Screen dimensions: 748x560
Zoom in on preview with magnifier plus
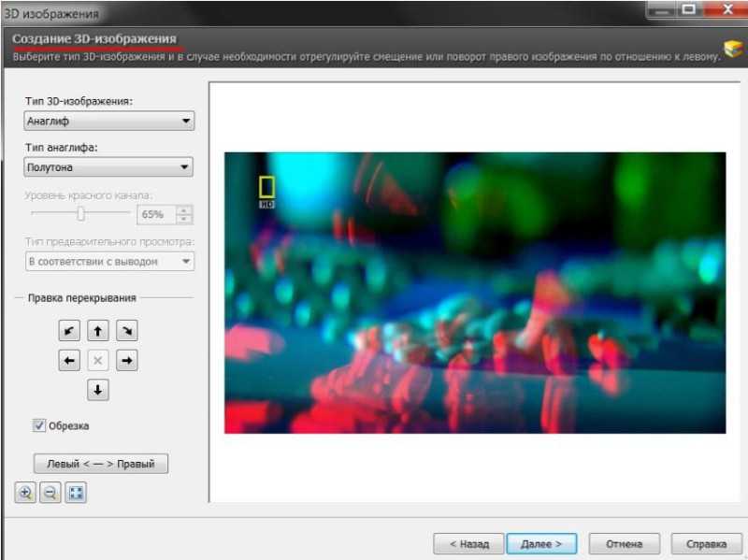(25, 493)
